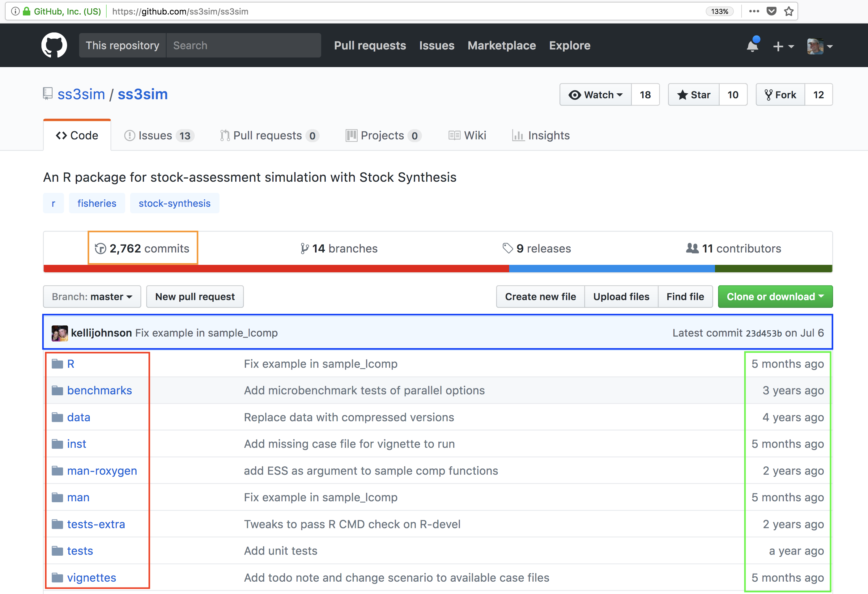Open the benchmarks folder icon
868x594 pixels.
[x=57, y=391]
